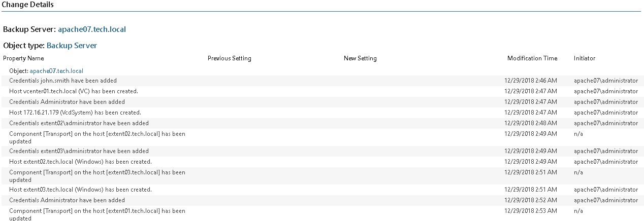Select the Credentials extent03\administrator added row
The width and height of the screenshot is (644, 221).
tap(322, 151)
